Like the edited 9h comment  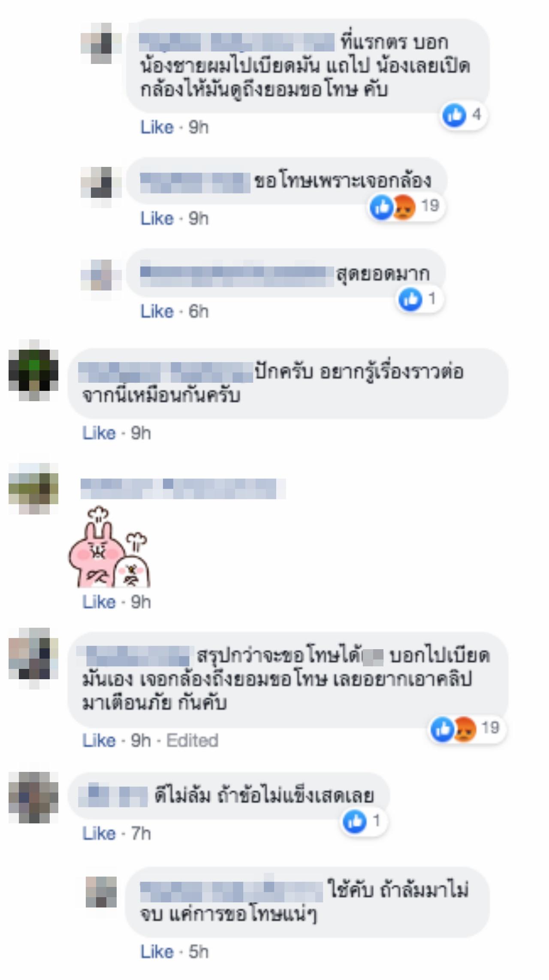click(99, 741)
